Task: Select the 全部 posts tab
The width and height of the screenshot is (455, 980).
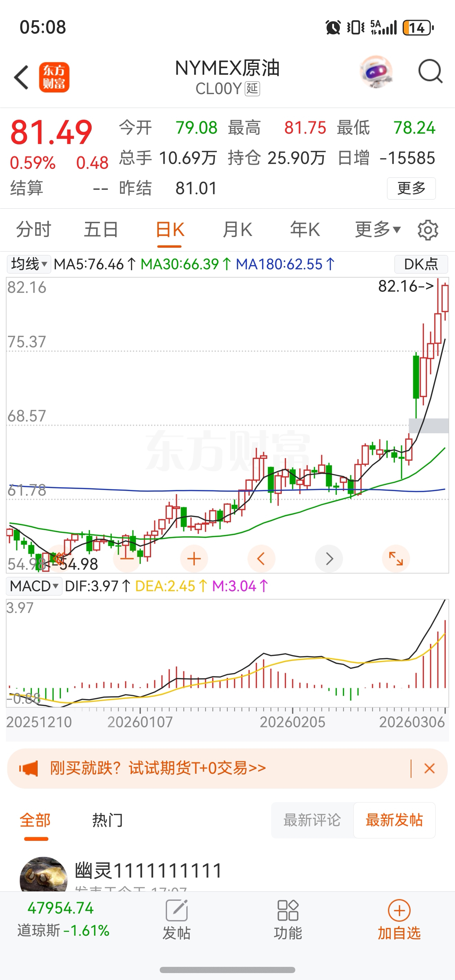Action: (35, 820)
